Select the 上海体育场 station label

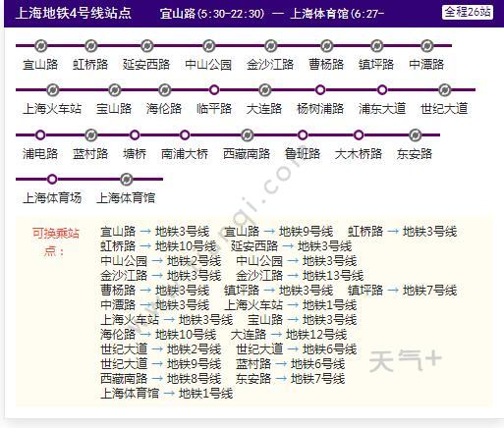point(52,197)
